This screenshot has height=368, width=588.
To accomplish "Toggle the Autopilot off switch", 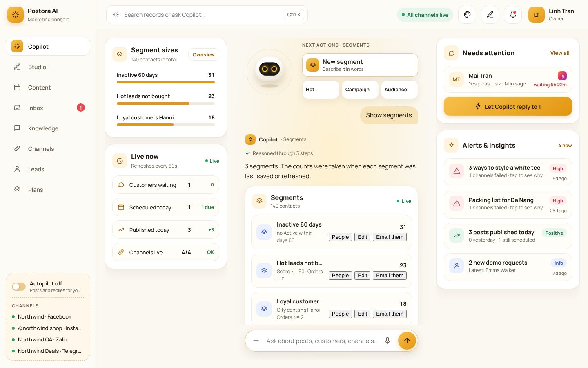I will [19, 287].
